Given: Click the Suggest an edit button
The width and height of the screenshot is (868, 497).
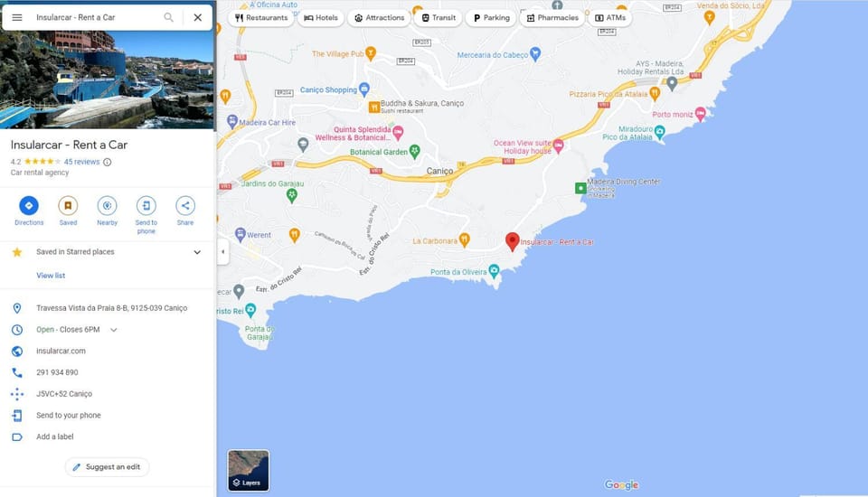Looking at the screenshot, I should [x=107, y=467].
